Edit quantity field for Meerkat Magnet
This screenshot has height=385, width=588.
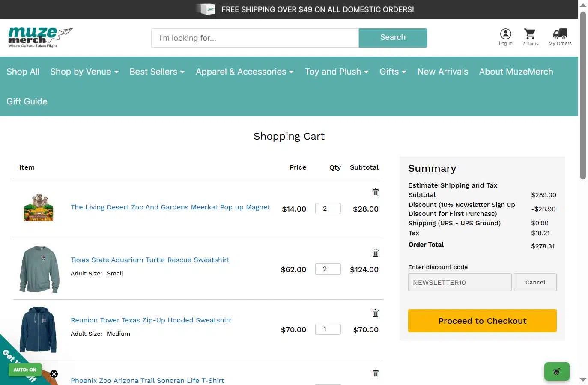pyautogui.click(x=328, y=209)
